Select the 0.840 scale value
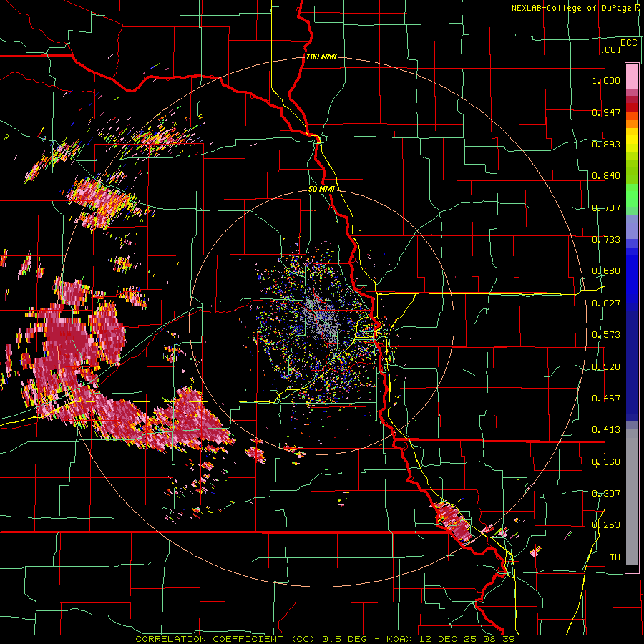Image resolution: width=644 pixels, height=644 pixels. tap(606, 175)
